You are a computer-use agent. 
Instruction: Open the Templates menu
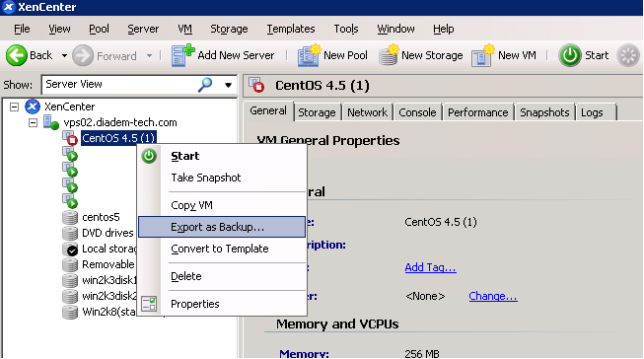point(291,29)
